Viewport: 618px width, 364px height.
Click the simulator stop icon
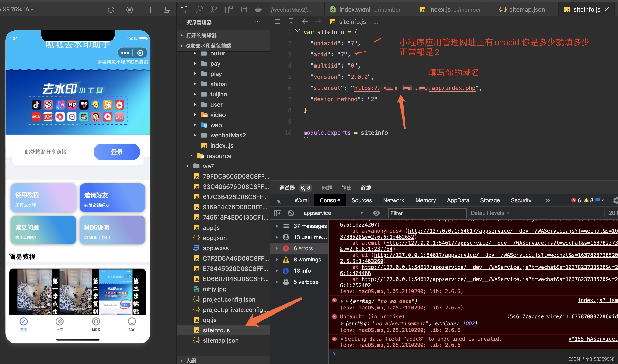click(130, 10)
